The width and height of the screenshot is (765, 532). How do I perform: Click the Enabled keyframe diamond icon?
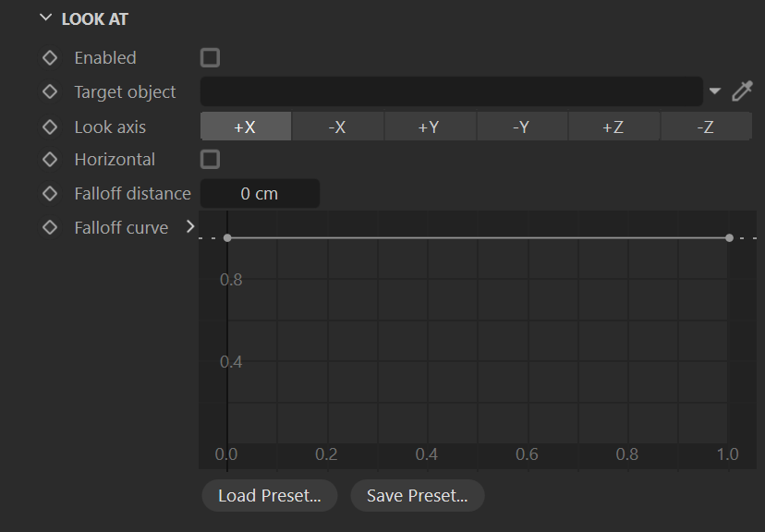point(50,58)
